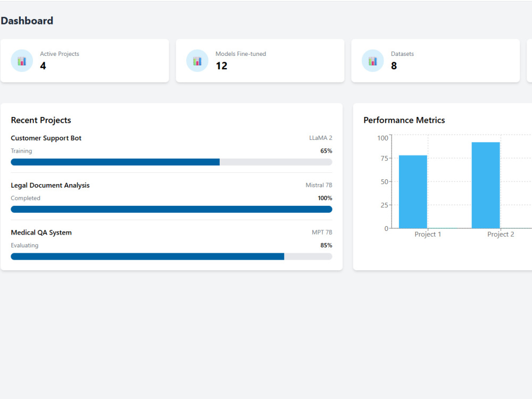Click the Recent Projects heading

tap(41, 120)
